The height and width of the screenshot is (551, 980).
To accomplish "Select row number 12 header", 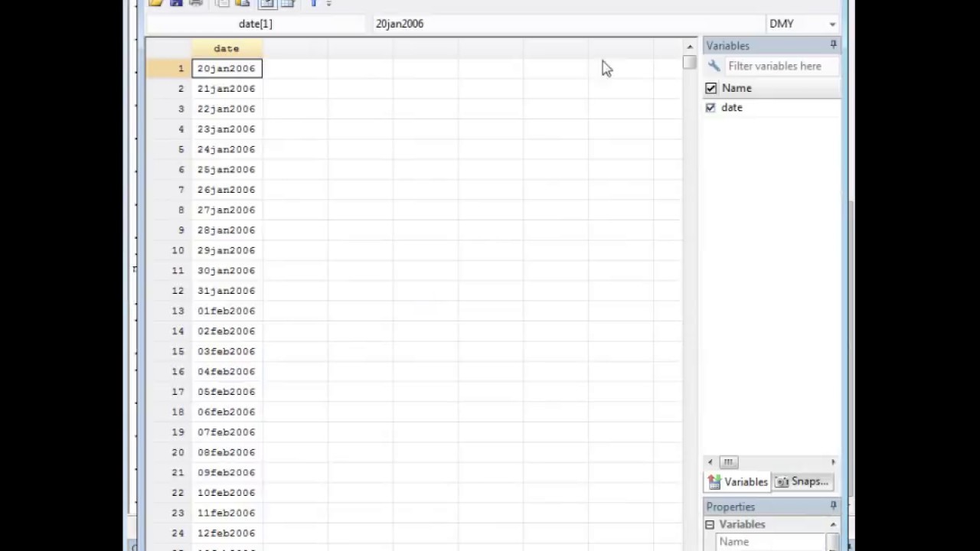I will (168, 291).
